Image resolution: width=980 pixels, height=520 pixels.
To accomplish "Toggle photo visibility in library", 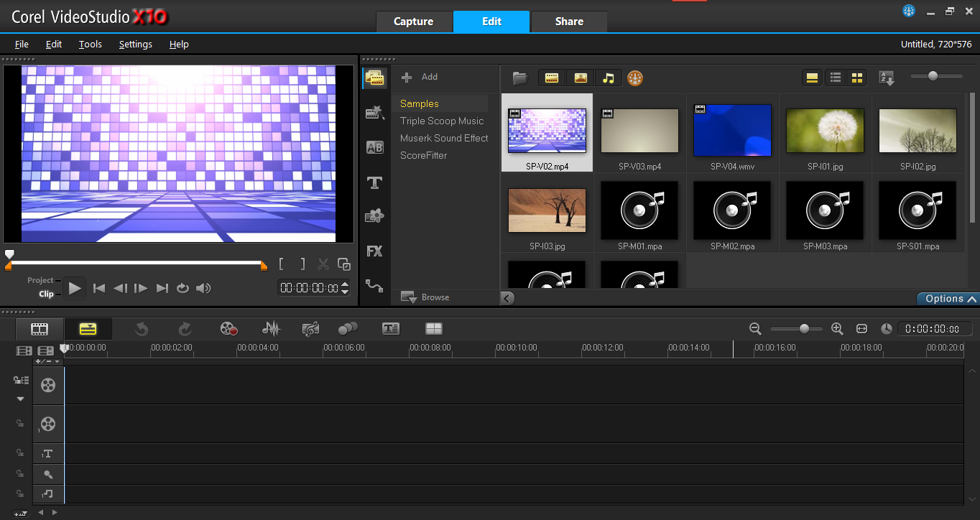I will (581, 78).
